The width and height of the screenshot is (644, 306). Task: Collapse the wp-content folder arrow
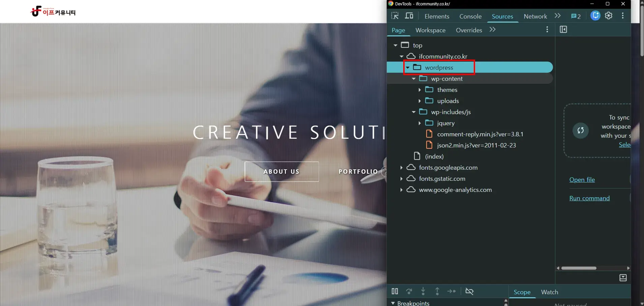(x=414, y=78)
